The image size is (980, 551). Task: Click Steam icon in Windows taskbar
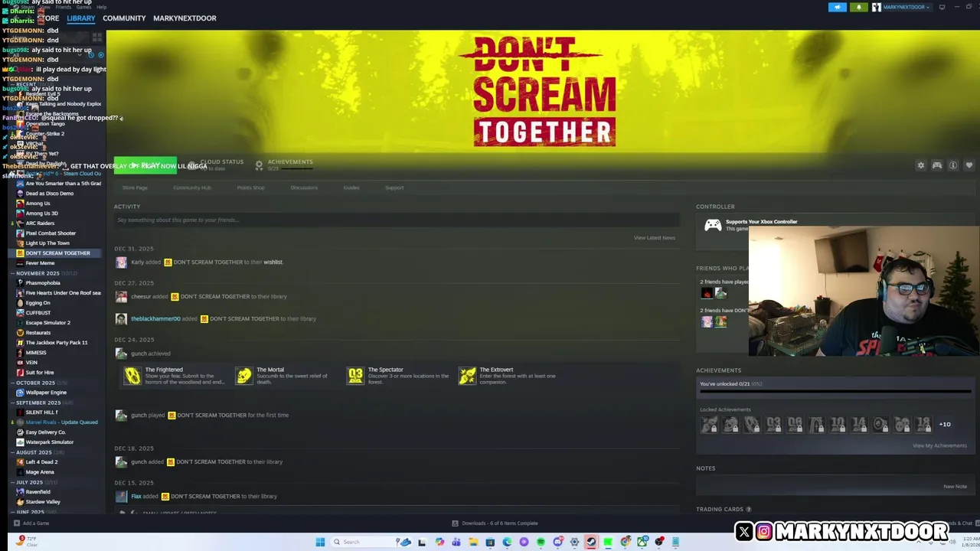(x=591, y=542)
